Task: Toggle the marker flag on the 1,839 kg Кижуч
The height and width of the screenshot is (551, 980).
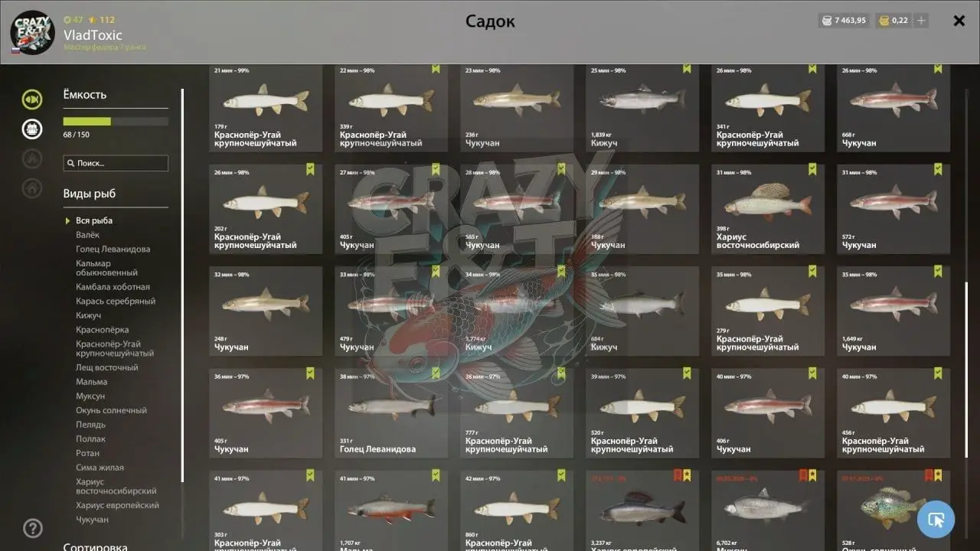Action: [x=687, y=68]
